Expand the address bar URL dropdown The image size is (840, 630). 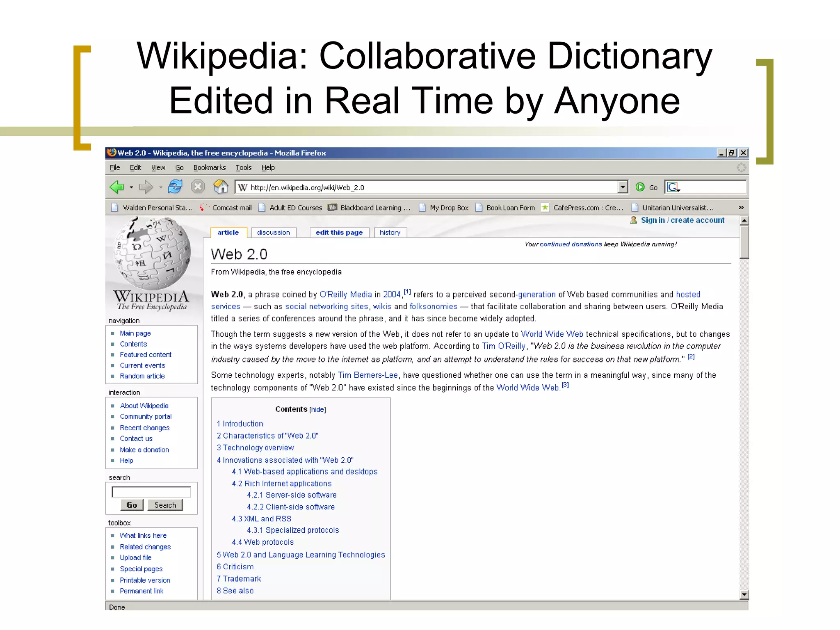[x=623, y=187]
